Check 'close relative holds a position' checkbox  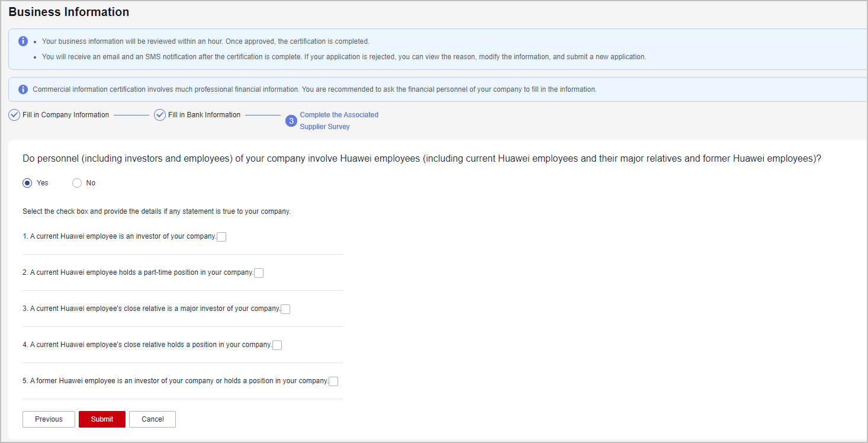pos(277,345)
